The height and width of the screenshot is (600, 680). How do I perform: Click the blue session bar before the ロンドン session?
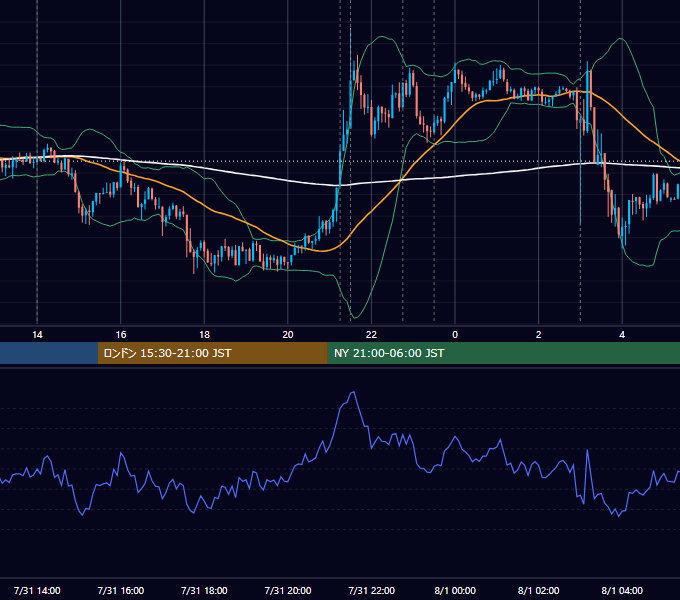coord(49,353)
